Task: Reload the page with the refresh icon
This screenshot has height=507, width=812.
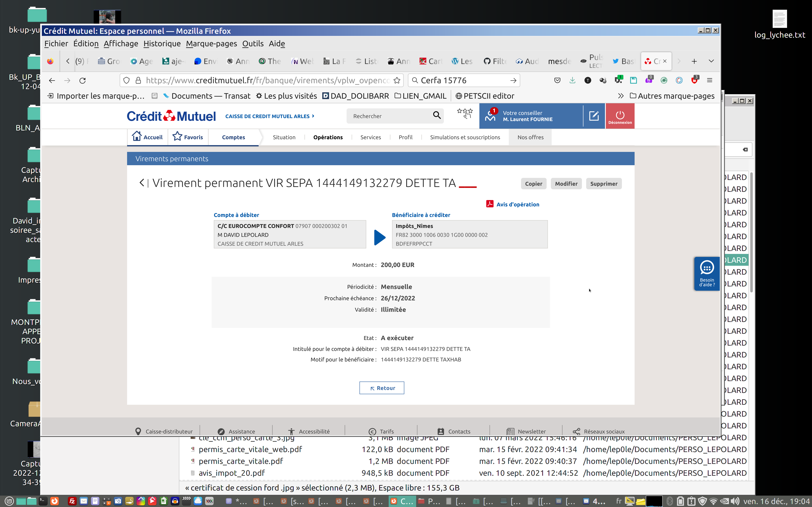Action: pos(82,80)
